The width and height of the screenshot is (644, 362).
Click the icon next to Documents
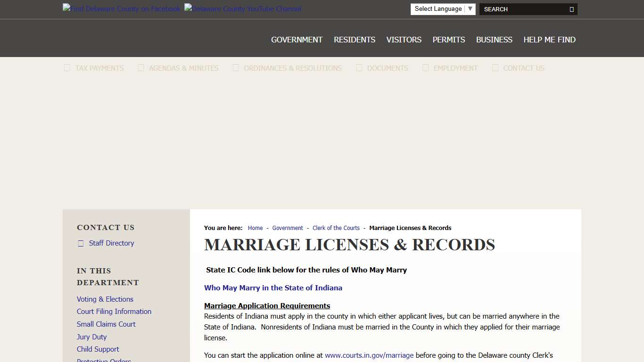(358, 67)
